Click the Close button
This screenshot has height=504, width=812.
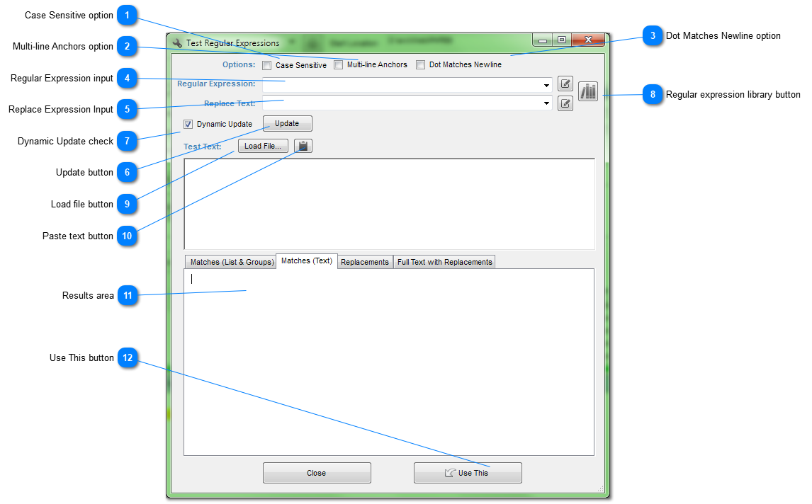pyautogui.click(x=317, y=472)
